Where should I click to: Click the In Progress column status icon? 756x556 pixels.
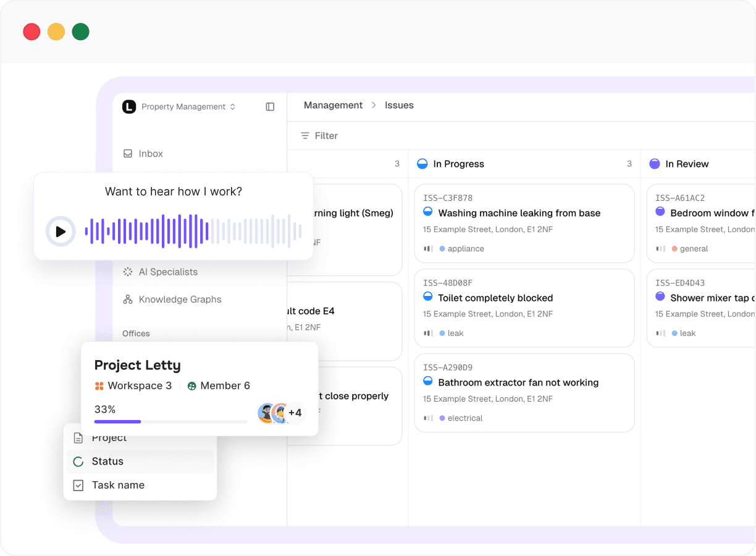(x=422, y=164)
